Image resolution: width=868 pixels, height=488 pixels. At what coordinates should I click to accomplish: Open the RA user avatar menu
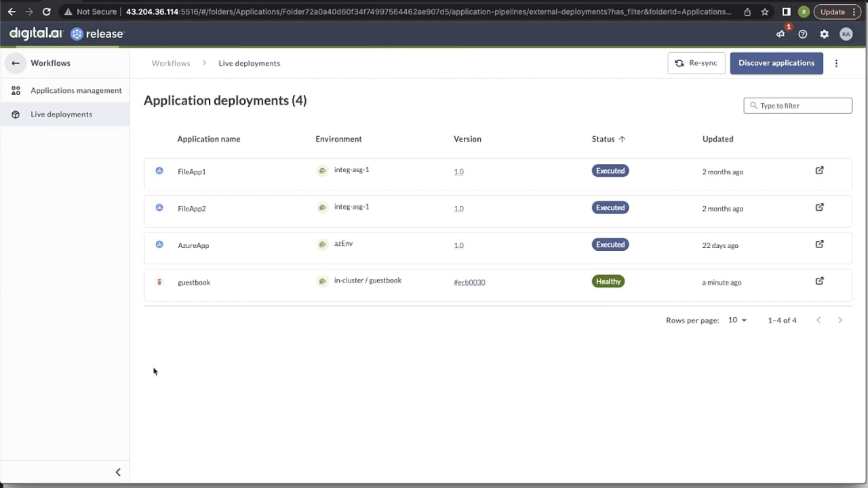[x=846, y=34]
